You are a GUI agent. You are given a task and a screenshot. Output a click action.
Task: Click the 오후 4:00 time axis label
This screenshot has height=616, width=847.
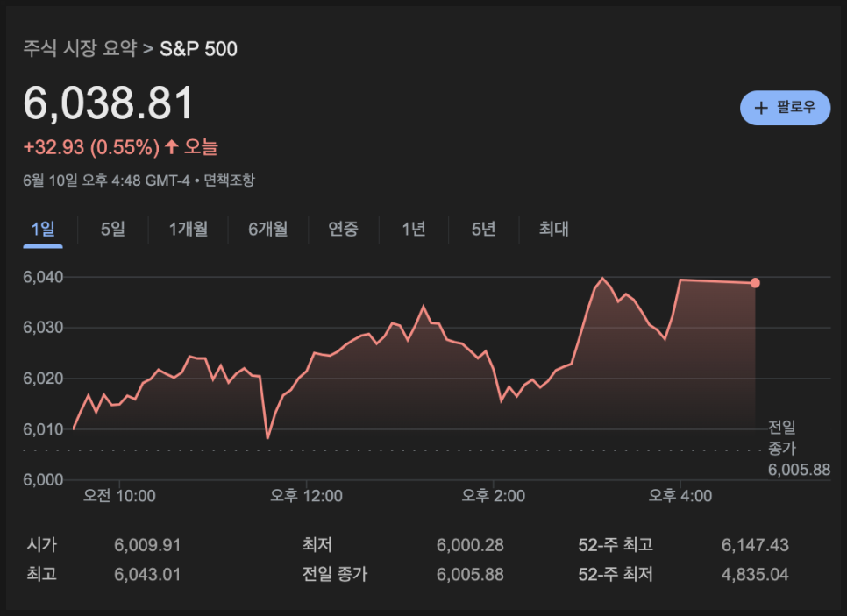point(680,496)
